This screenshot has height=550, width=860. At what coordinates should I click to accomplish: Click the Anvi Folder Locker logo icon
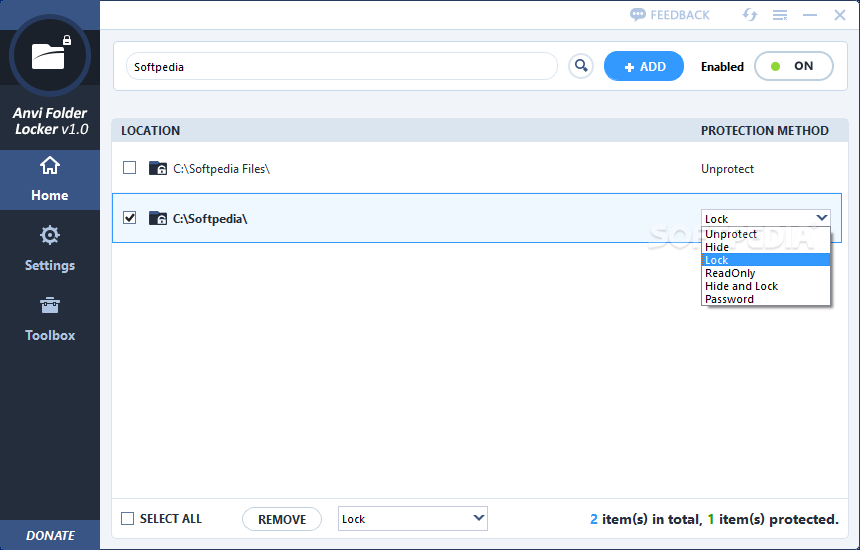50,55
